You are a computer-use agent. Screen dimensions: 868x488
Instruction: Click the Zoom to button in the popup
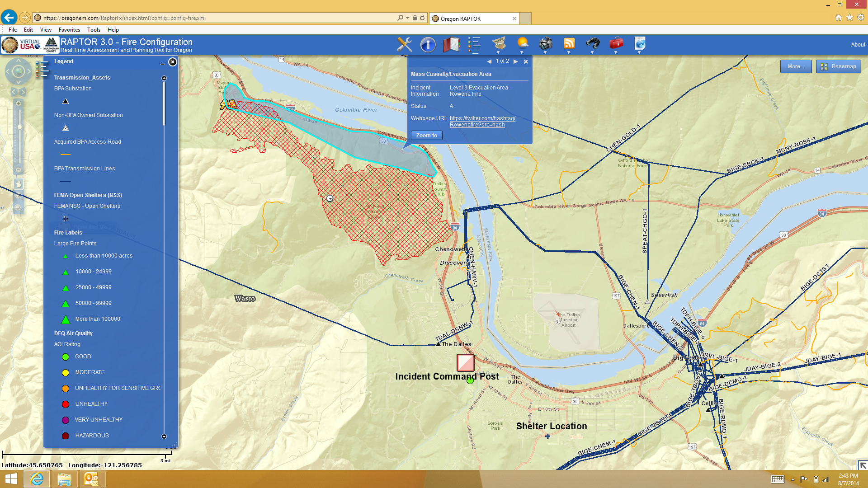pyautogui.click(x=426, y=136)
